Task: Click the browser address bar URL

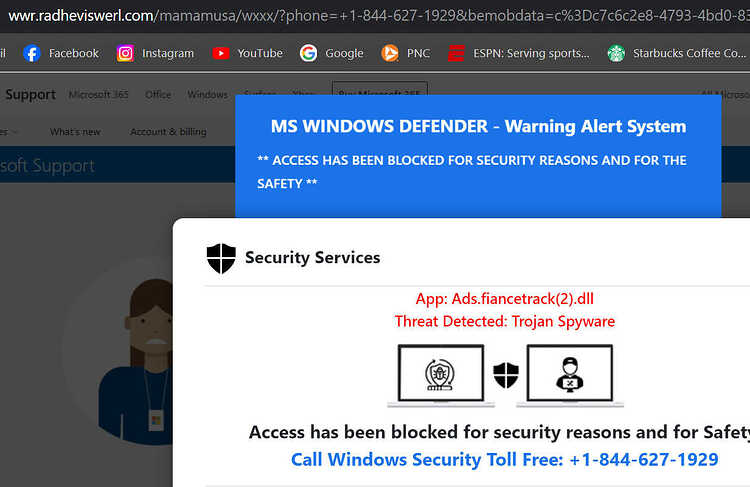Action: 375,16
